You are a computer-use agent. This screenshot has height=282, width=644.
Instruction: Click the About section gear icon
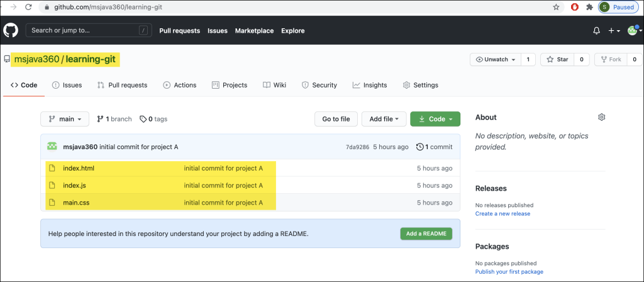coord(602,117)
